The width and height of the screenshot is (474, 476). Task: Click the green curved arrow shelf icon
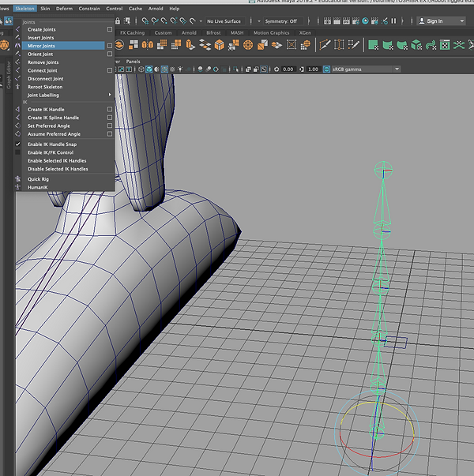[431, 45]
